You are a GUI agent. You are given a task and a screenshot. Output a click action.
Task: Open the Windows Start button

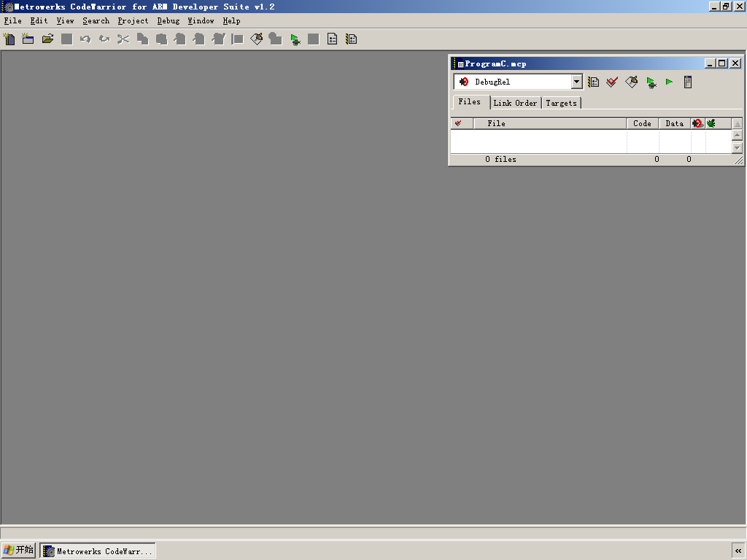click(18, 550)
